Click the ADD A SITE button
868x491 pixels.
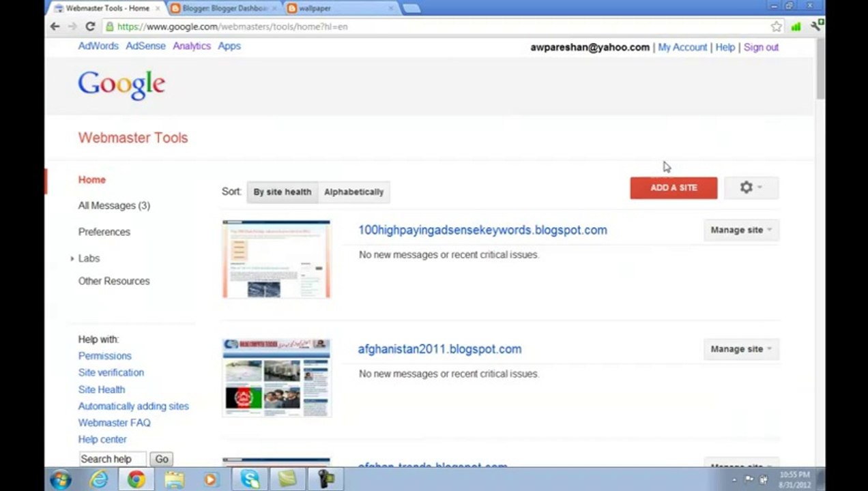(674, 188)
